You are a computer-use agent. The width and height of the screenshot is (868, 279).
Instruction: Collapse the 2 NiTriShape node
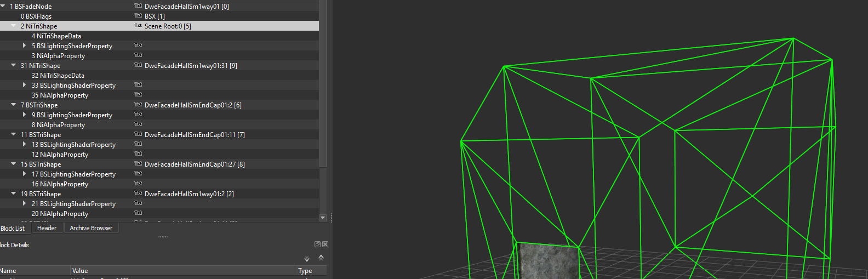coord(14,26)
